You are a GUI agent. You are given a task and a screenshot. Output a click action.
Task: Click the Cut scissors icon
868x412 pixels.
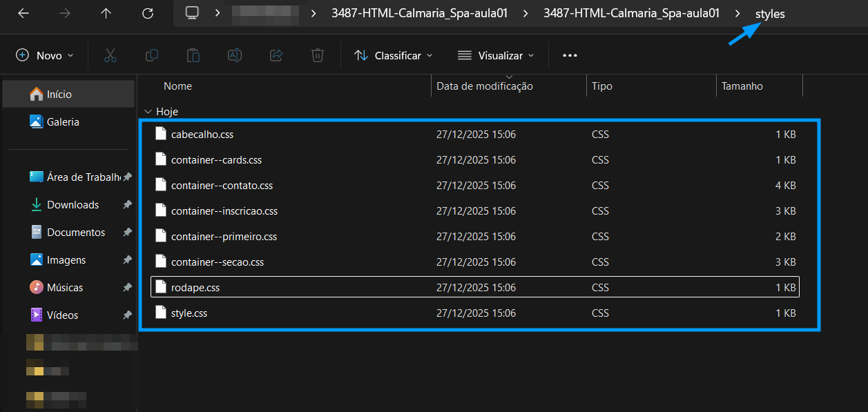click(110, 55)
